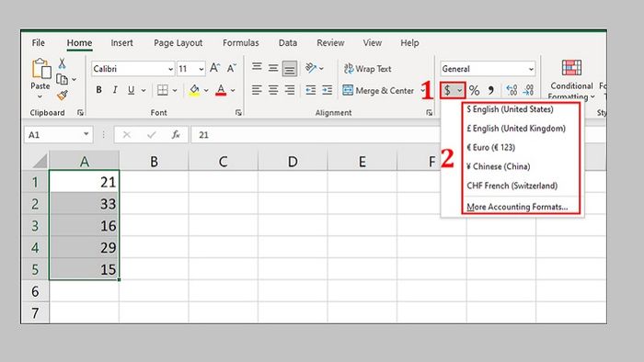Image resolution: width=644 pixels, height=362 pixels.
Task: Toggle Bold formatting
Action: coord(99,90)
